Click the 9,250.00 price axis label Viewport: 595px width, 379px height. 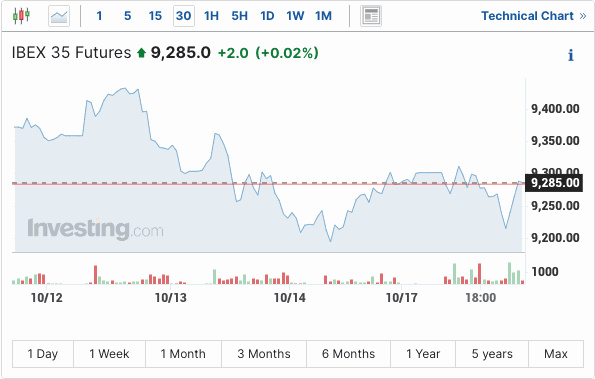pos(555,206)
